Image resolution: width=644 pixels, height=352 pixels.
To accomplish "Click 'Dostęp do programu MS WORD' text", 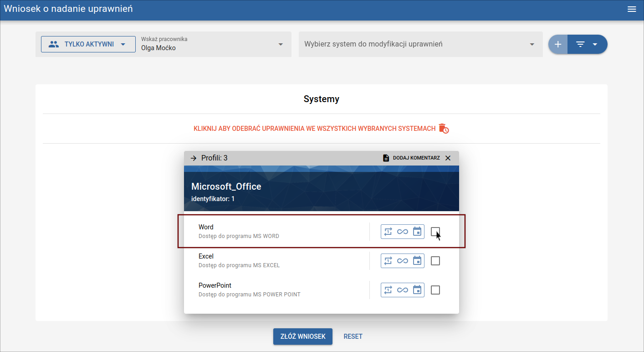I will [x=239, y=236].
